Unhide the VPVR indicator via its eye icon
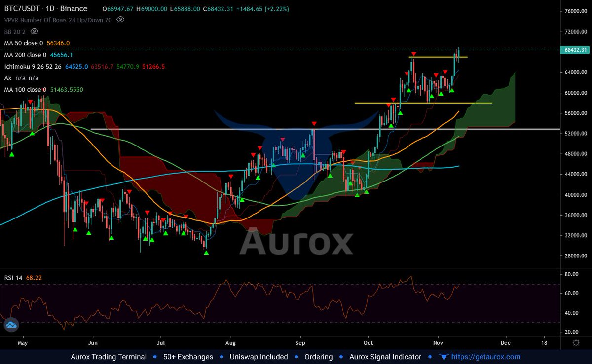 click(120, 19)
